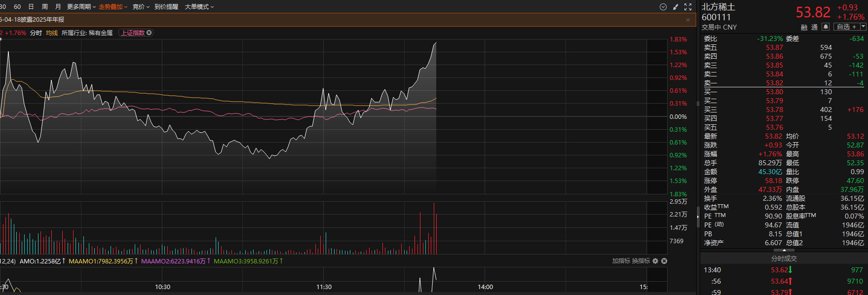This screenshot has width=868, height=295.
Task: Select 卖二 price 53.84
Action: (x=774, y=74)
